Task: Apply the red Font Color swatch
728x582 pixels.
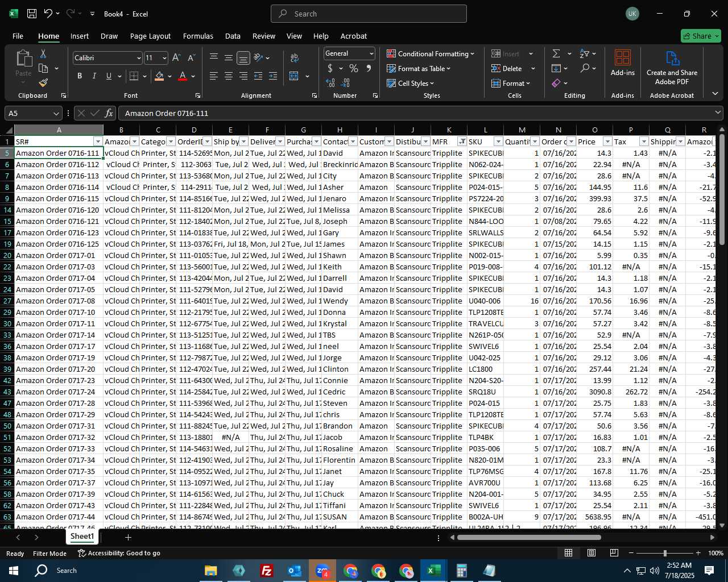Action: (183, 76)
